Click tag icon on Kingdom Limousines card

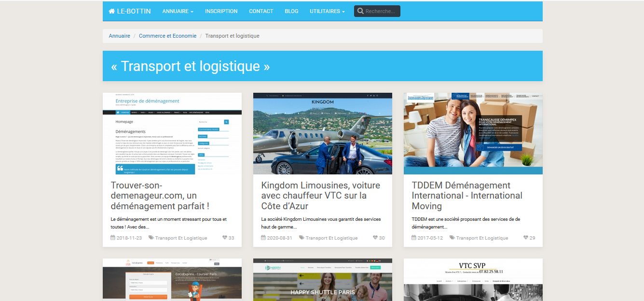pyautogui.click(x=301, y=238)
